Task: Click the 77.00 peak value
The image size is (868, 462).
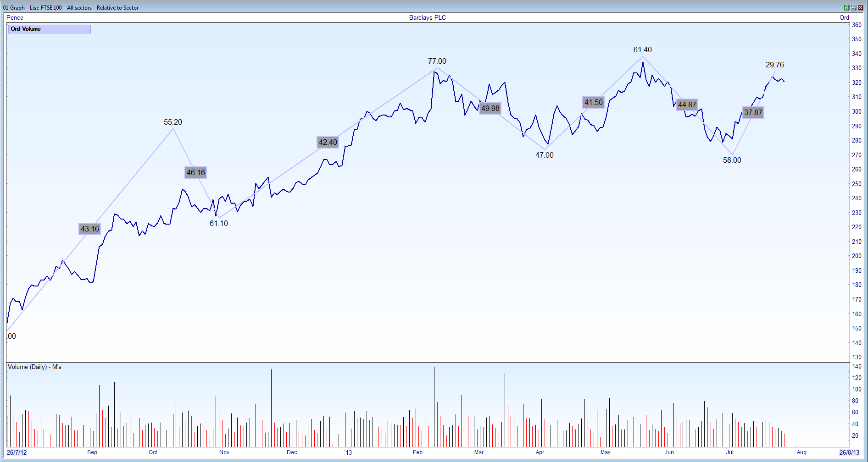Action: coord(437,61)
